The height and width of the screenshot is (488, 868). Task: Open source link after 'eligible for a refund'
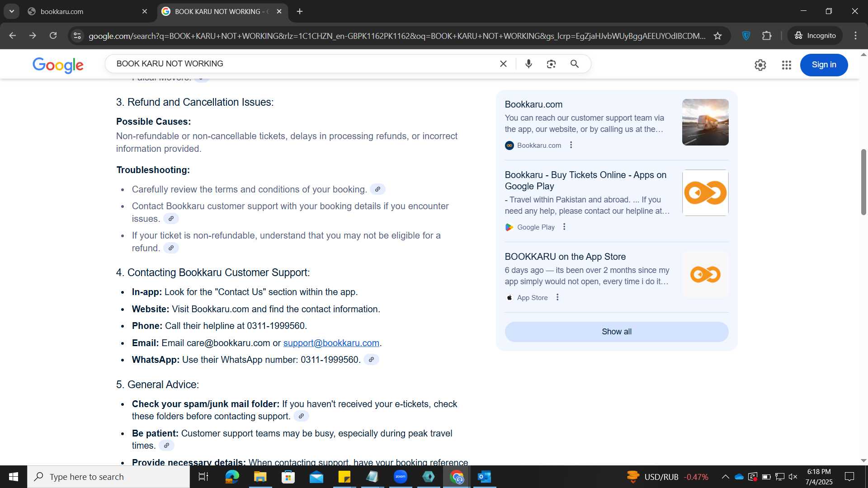click(171, 248)
